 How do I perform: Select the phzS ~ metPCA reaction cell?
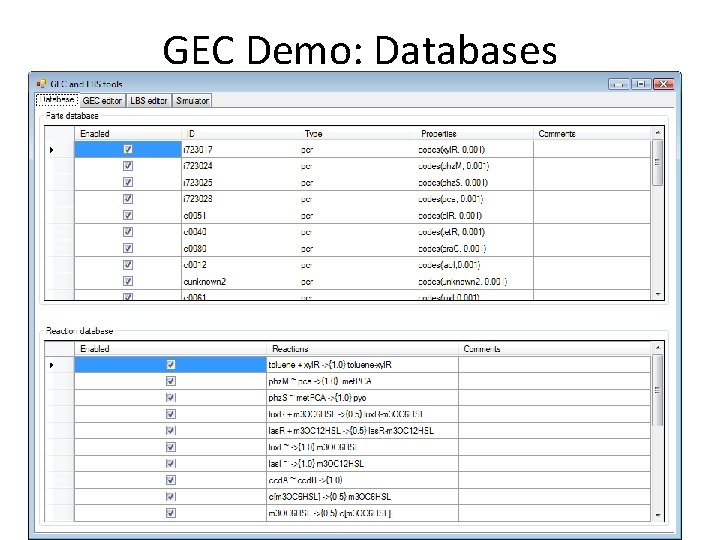[x=362, y=398]
